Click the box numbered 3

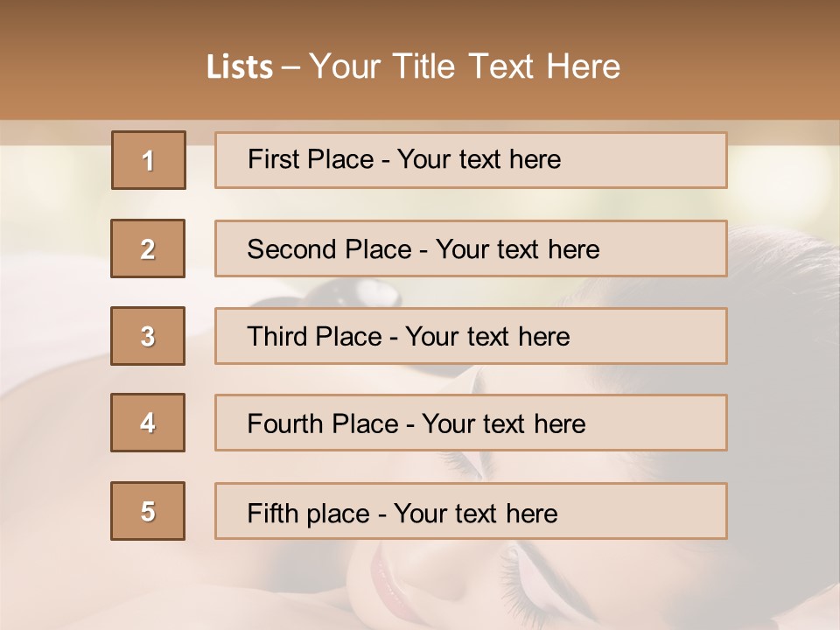point(148,336)
